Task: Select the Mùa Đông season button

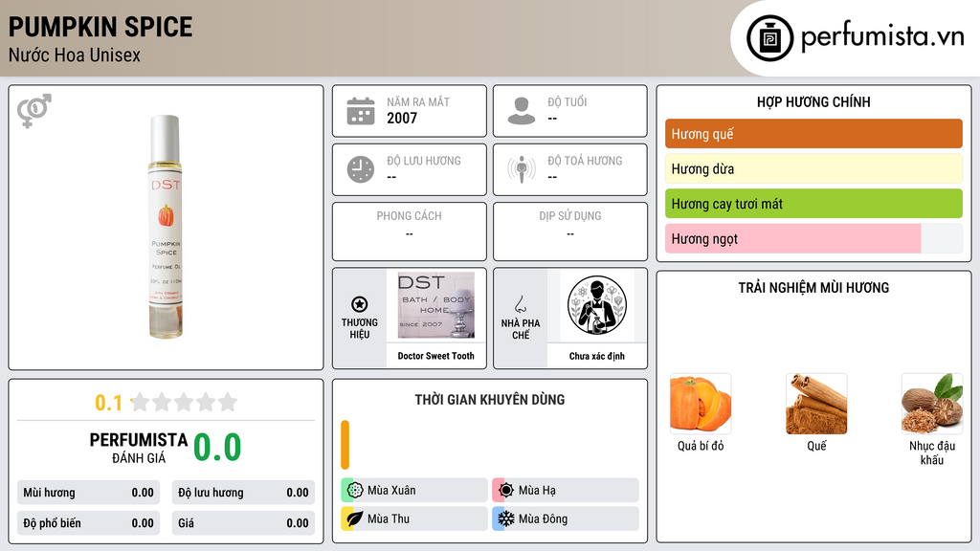Action: [x=566, y=518]
